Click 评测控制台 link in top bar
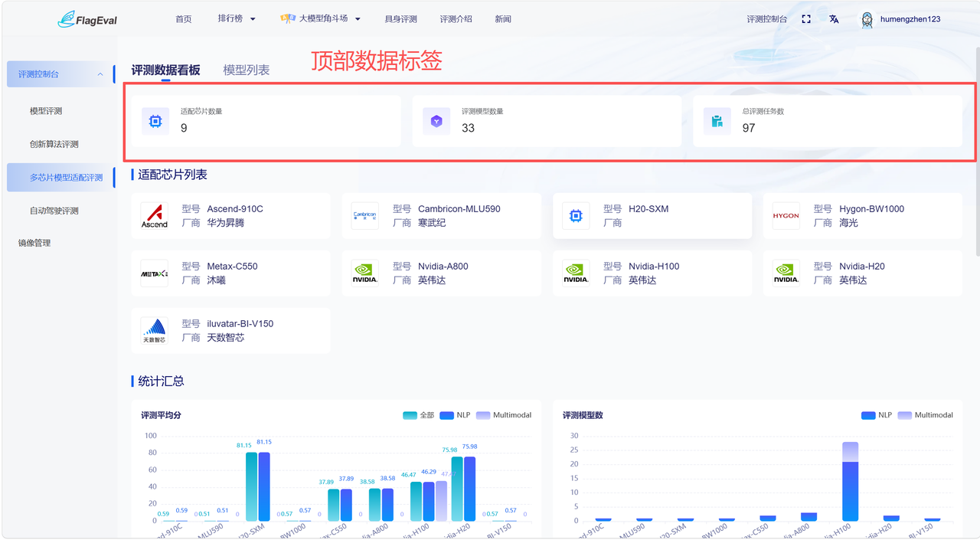The height and width of the screenshot is (540, 980). click(767, 19)
